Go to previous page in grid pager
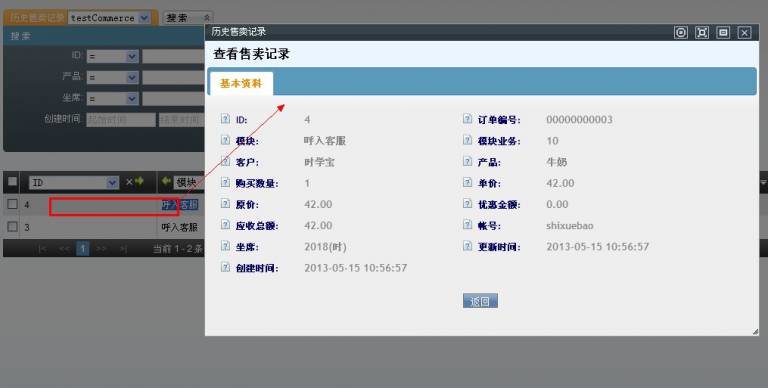Screen dimensions: 768x388 point(64,249)
